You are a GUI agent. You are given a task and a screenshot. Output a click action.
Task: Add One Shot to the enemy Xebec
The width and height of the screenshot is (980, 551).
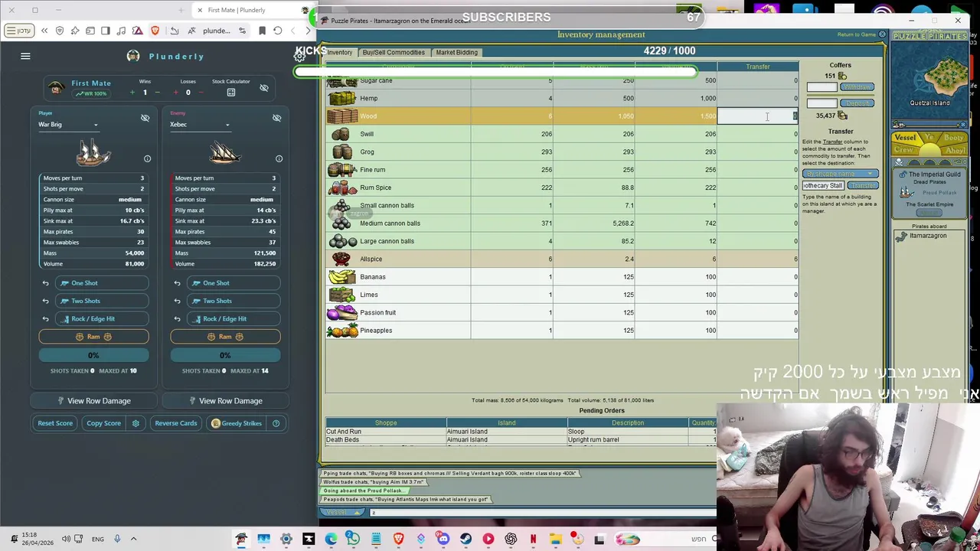234,283
